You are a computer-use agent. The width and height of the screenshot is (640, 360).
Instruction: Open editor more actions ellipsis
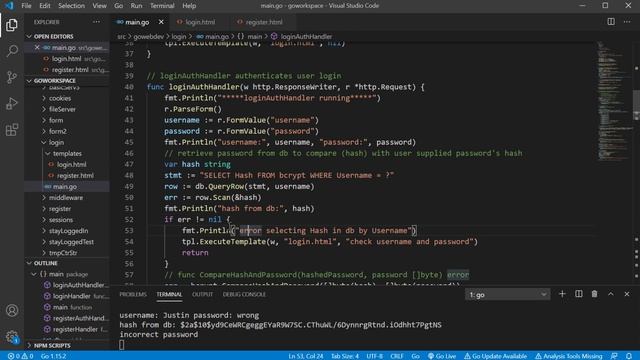tap(627, 22)
